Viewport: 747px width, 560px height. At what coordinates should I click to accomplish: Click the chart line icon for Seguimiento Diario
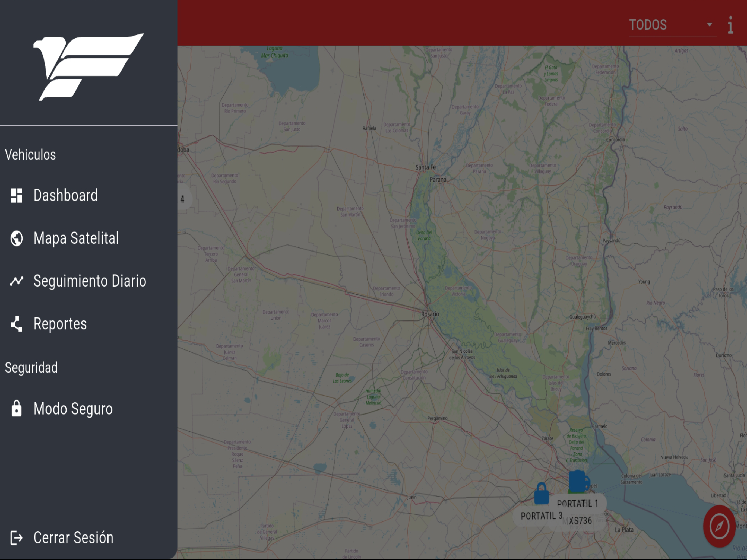pyautogui.click(x=17, y=281)
